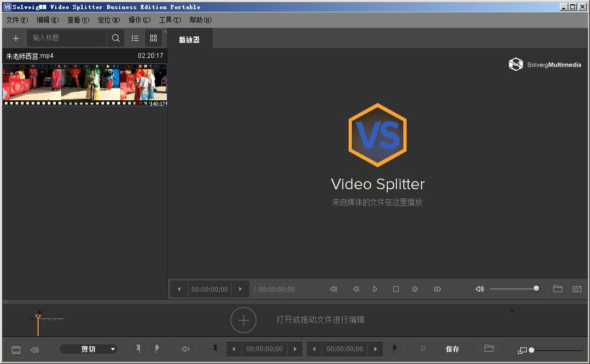Step forward one frame

415,289
